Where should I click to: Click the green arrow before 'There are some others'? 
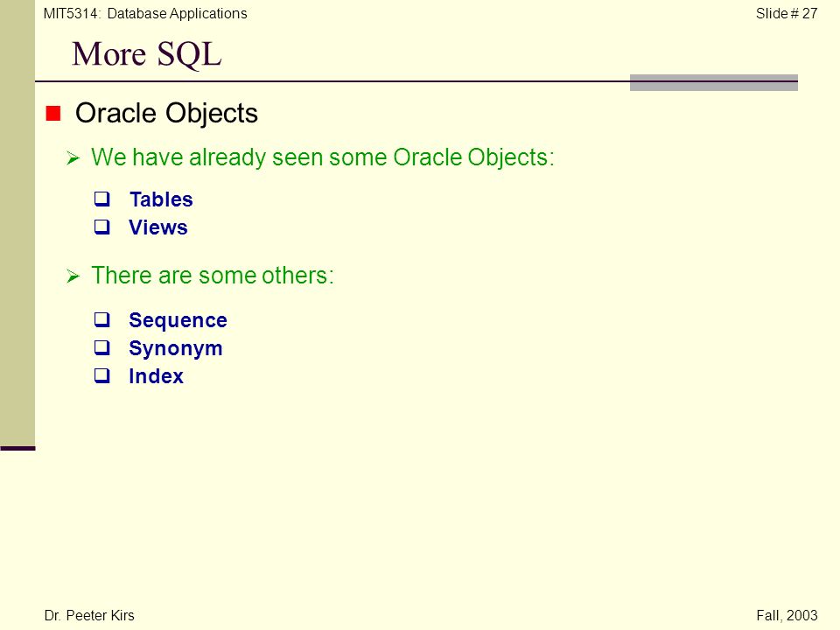tap(73, 276)
